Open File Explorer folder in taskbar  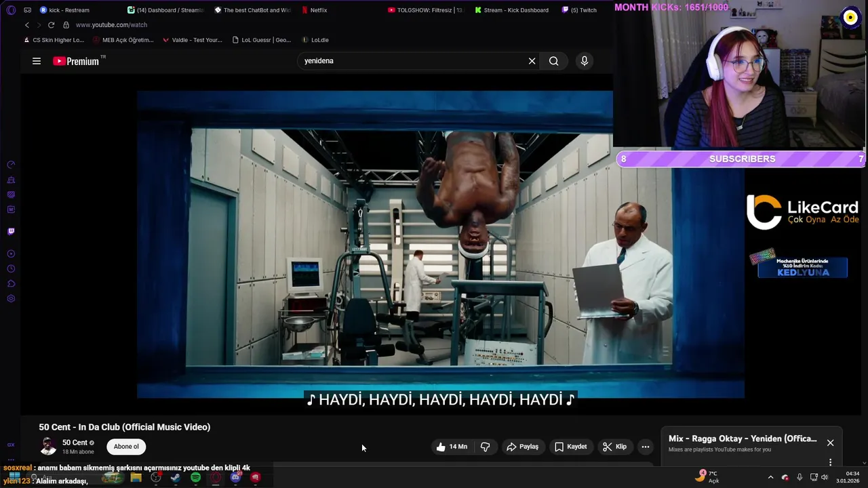coord(136,478)
